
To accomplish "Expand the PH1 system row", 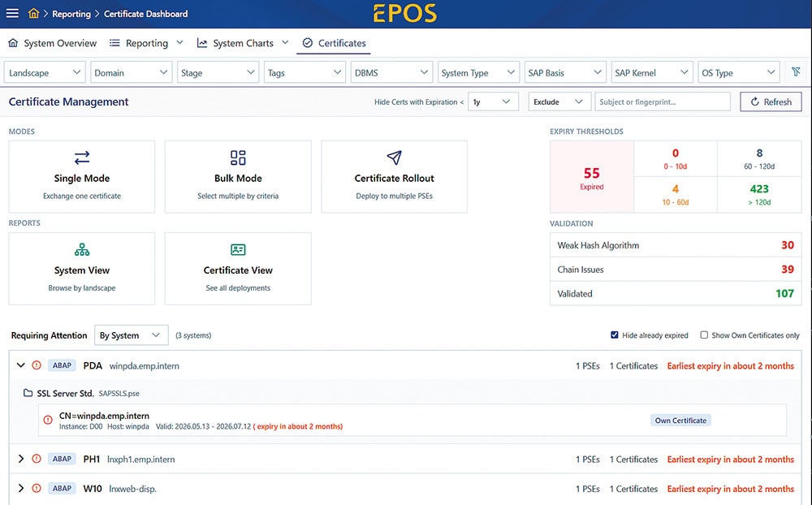I will [21, 459].
